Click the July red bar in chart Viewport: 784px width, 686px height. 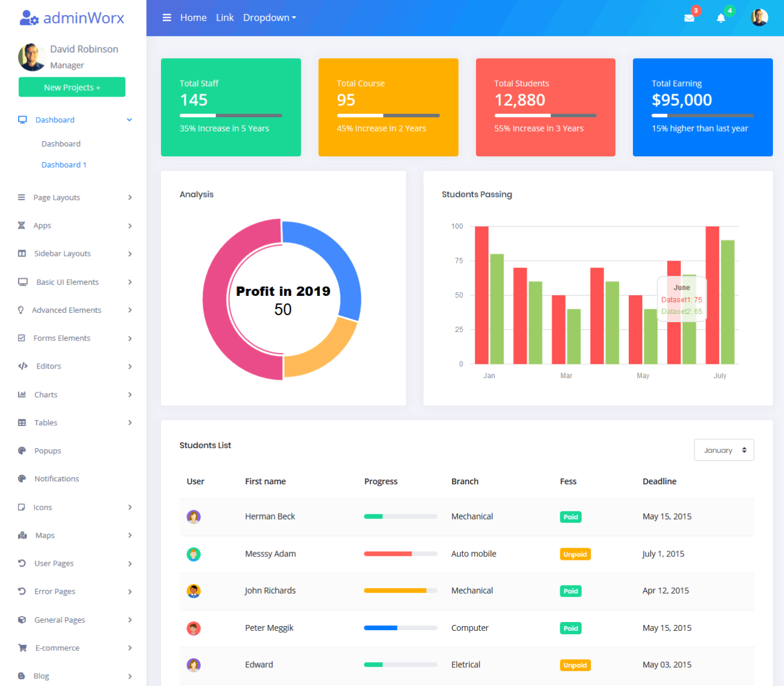click(x=713, y=295)
